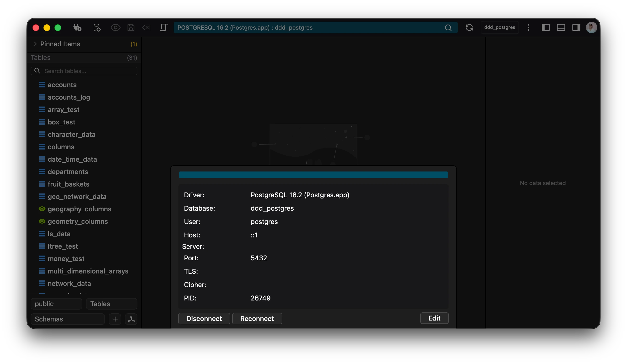This screenshot has width=627, height=364.
Task: Open the public schema dropdown
Action: (56, 304)
